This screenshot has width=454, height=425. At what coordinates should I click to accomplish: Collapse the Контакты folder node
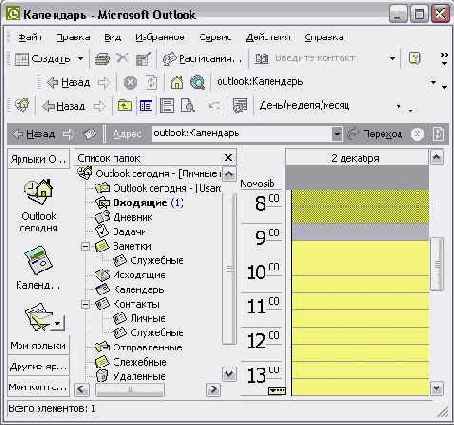(x=86, y=304)
